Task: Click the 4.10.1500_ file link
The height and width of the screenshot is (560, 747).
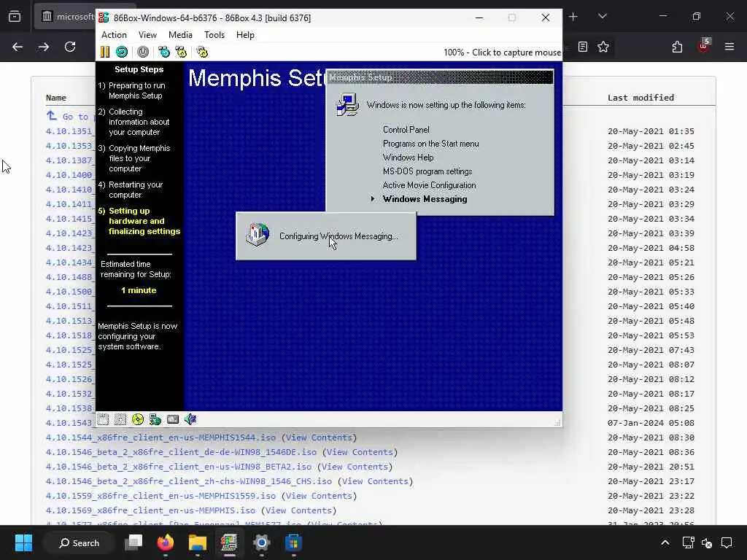Action: pos(70,292)
